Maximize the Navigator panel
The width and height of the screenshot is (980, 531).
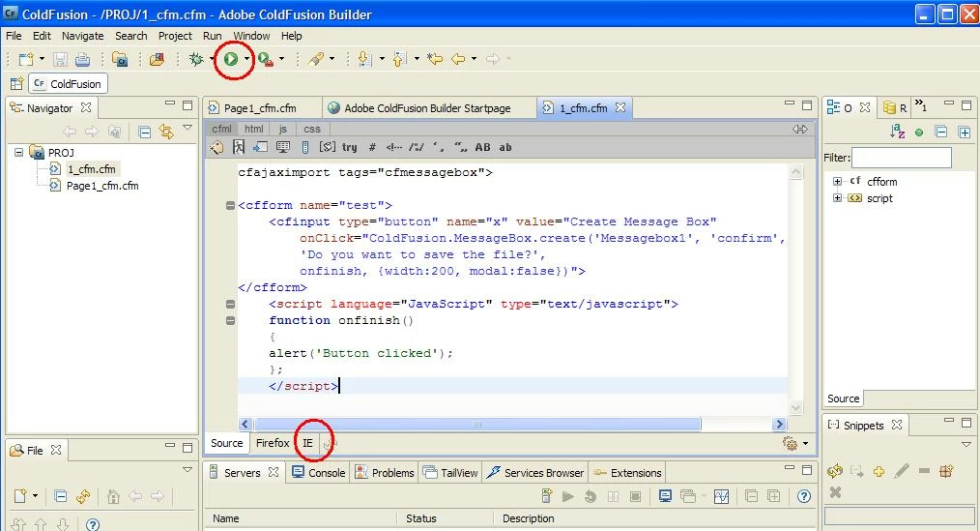coord(187,105)
